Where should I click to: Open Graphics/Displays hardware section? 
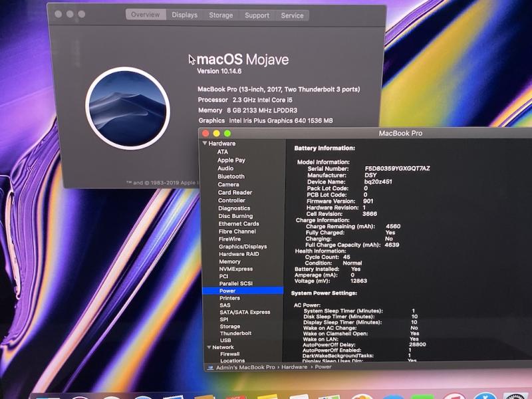point(243,247)
